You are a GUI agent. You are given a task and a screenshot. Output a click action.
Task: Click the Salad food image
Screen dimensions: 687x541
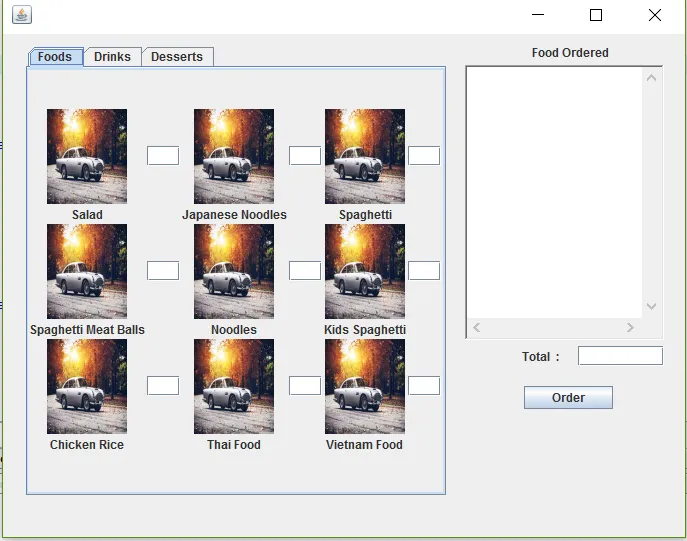tap(87, 156)
